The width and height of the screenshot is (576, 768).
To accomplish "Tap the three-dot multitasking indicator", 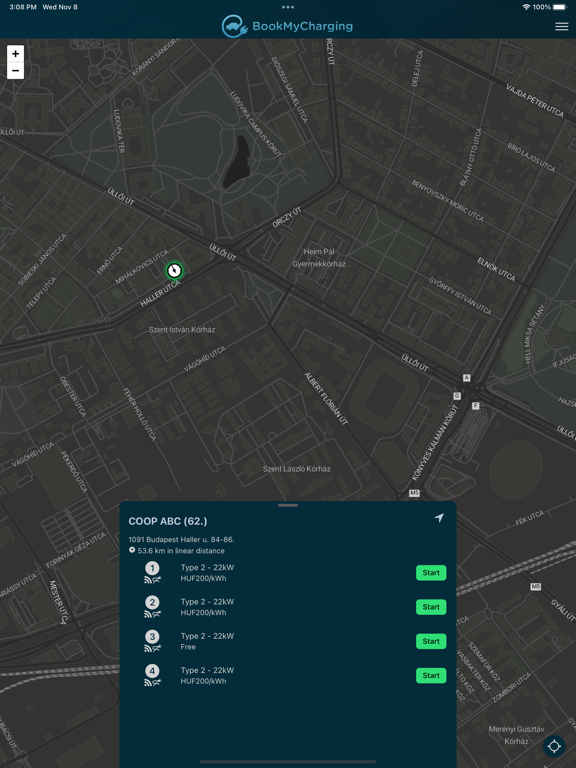I will click(x=288, y=7).
